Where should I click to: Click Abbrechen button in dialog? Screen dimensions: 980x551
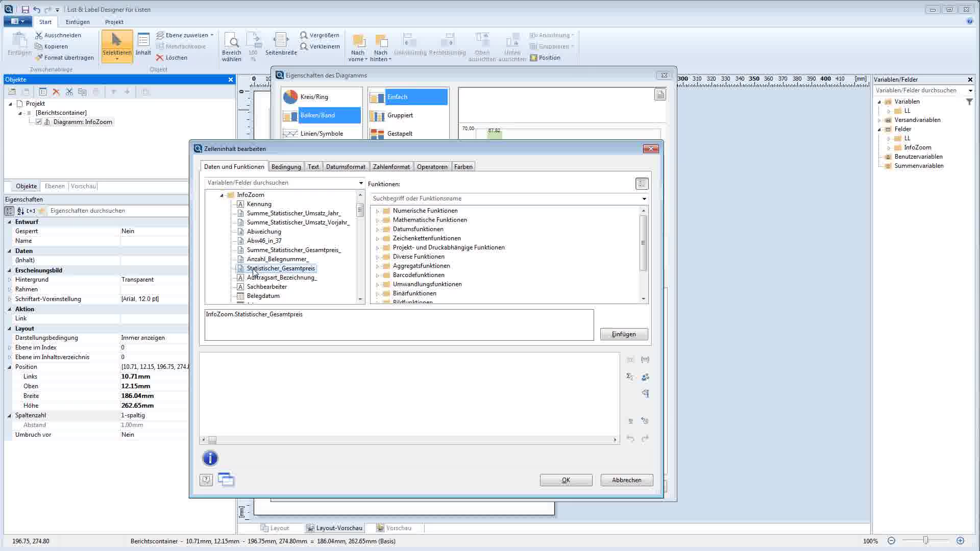(627, 480)
